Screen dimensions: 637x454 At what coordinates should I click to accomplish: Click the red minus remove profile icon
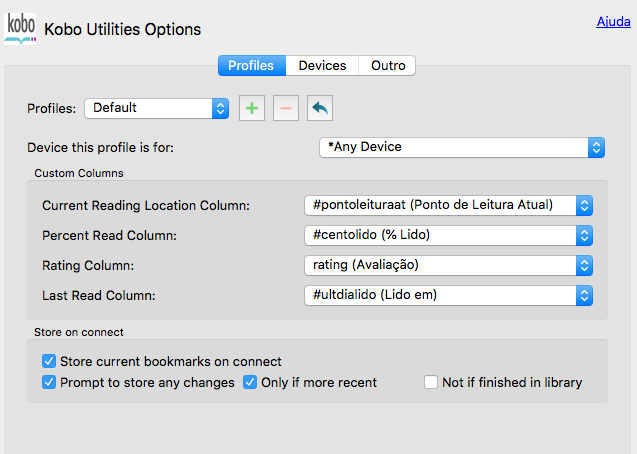[285, 108]
